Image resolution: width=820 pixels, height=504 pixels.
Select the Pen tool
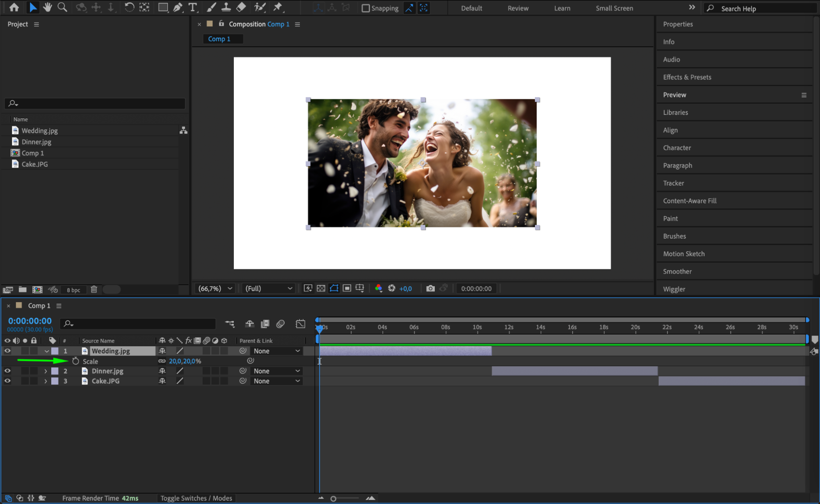coord(178,7)
